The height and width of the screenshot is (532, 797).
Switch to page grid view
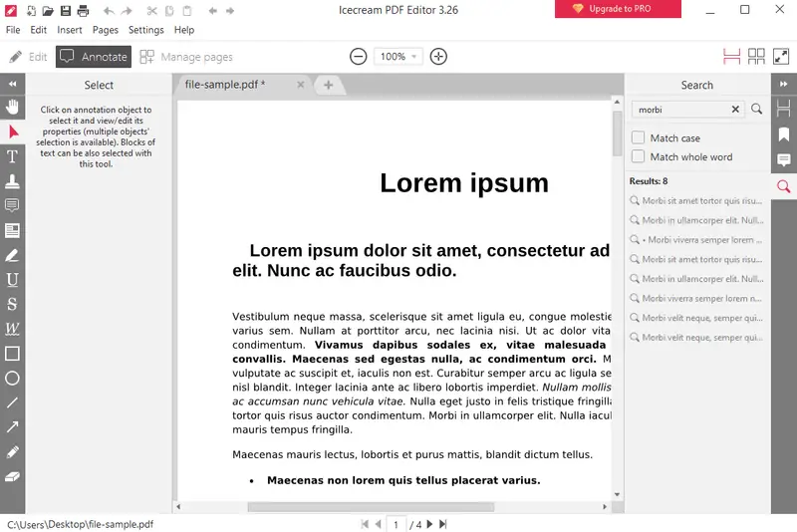click(x=756, y=57)
